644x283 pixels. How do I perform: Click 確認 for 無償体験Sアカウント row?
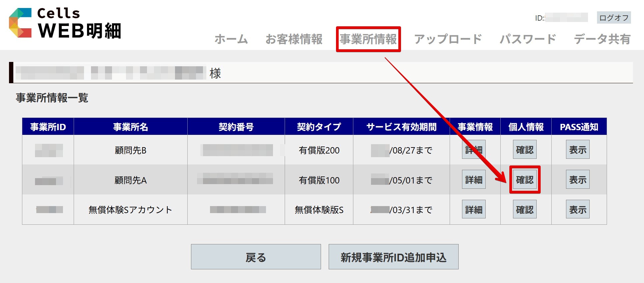point(524,209)
